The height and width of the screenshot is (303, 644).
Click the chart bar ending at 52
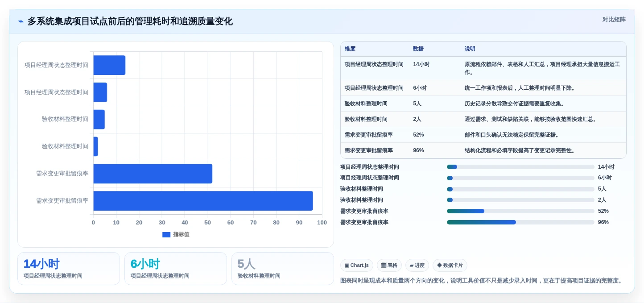point(153,174)
